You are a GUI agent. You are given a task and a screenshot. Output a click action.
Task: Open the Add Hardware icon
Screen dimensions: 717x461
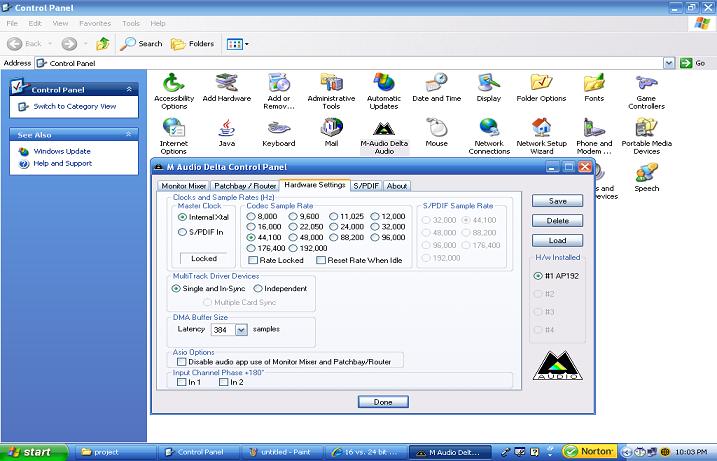(x=227, y=88)
